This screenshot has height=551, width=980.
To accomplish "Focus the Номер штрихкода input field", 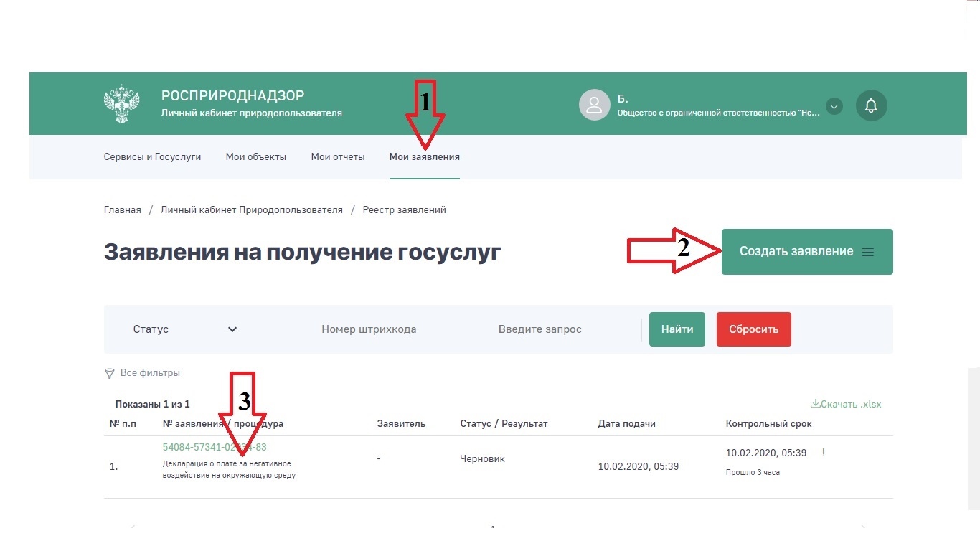I will 369,329.
